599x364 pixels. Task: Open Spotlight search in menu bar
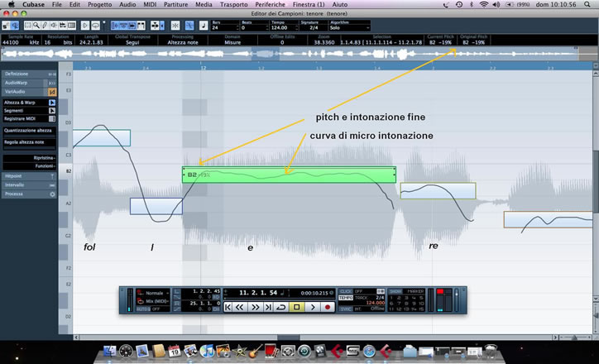pos(587,5)
